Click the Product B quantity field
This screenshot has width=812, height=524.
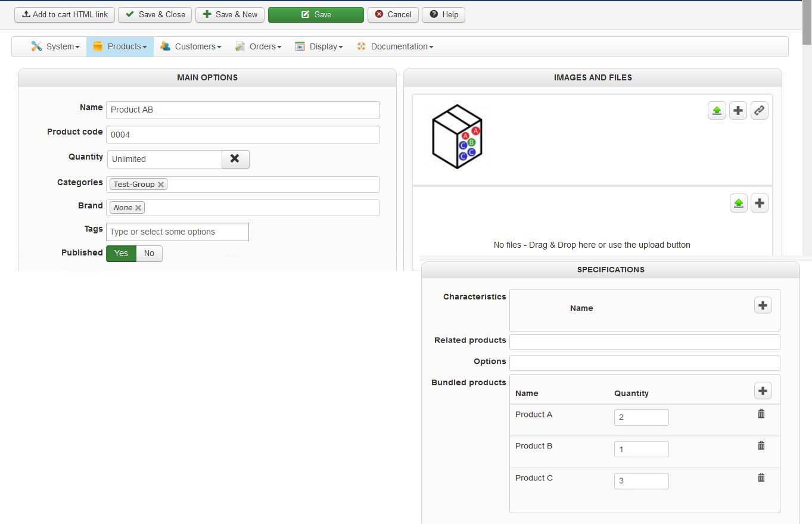pos(642,449)
